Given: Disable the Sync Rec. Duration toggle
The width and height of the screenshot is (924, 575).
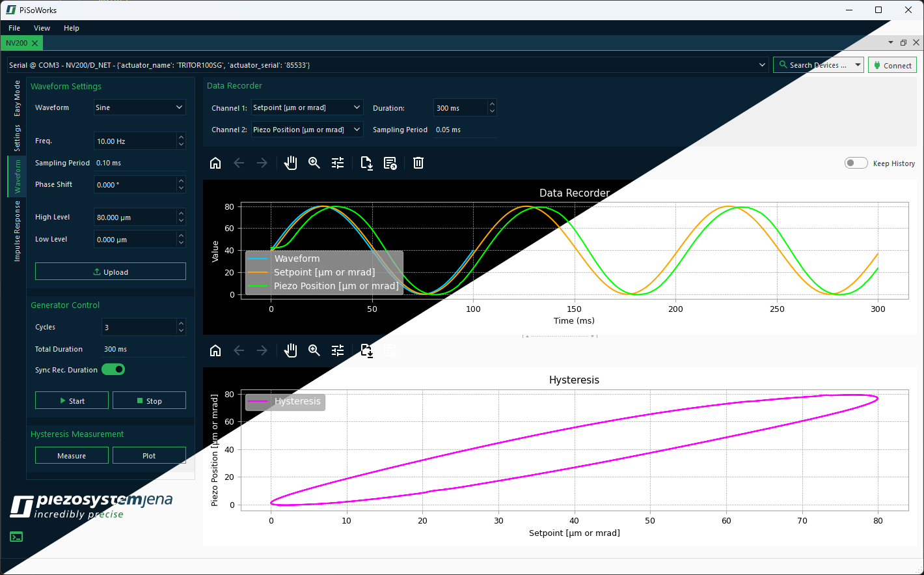Looking at the screenshot, I should [x=113, y=370].
